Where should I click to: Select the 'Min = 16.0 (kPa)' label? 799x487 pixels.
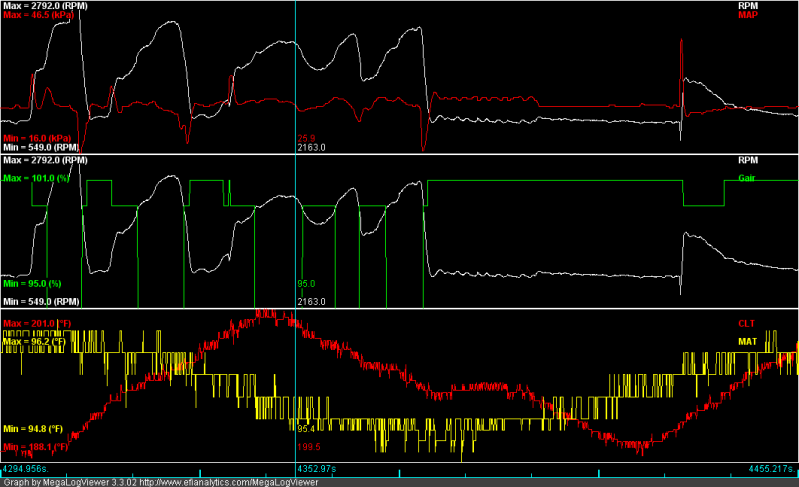pos(37,138)
